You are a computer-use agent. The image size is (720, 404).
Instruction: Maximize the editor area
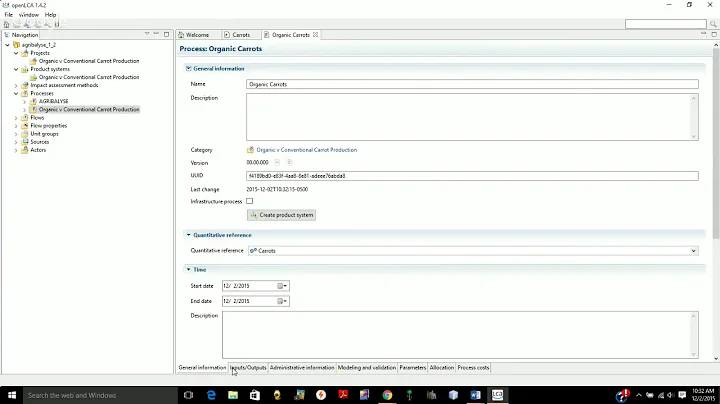pyautogui.click(x=714, y=34)
